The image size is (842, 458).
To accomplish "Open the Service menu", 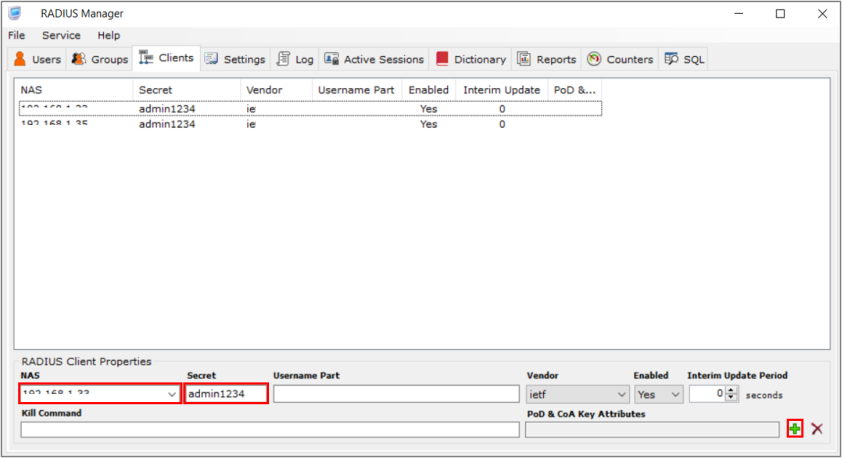I will tap(61, 35).
